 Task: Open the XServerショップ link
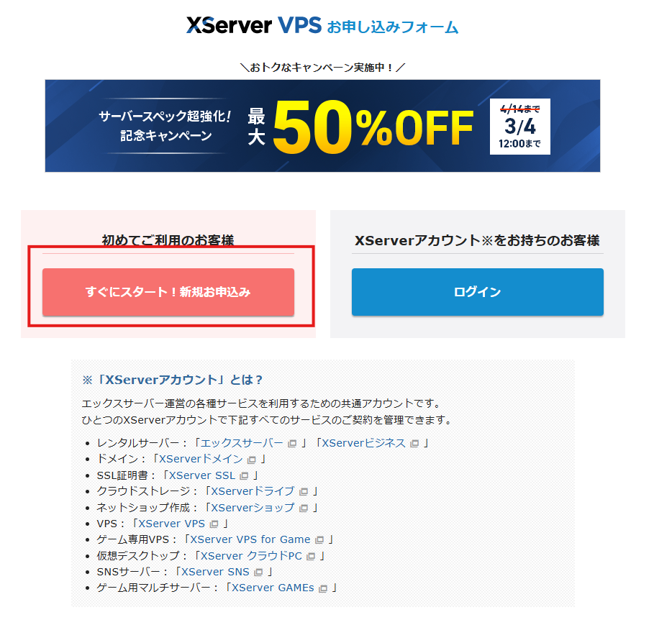(x=251, y=507)
